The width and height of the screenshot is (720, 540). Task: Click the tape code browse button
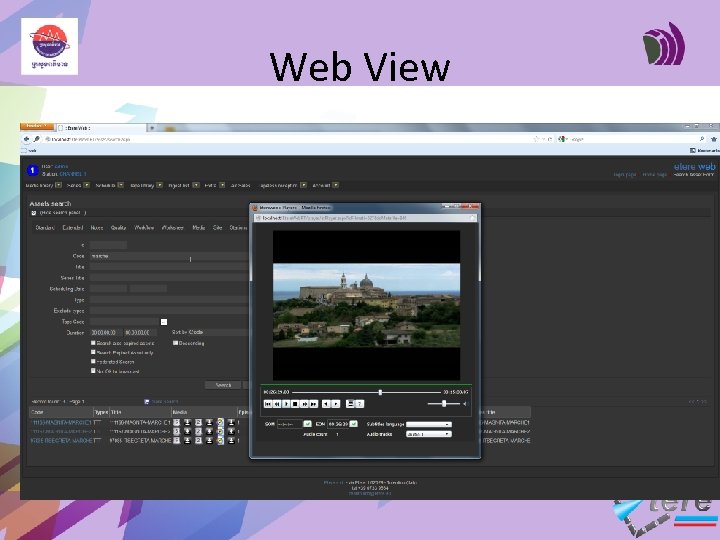(x=163, y=321)
